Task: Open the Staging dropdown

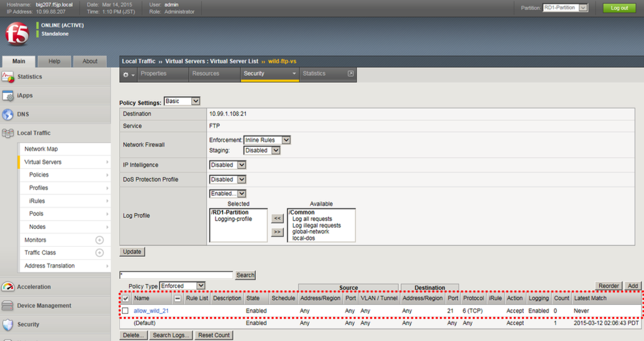Action: 262,151
